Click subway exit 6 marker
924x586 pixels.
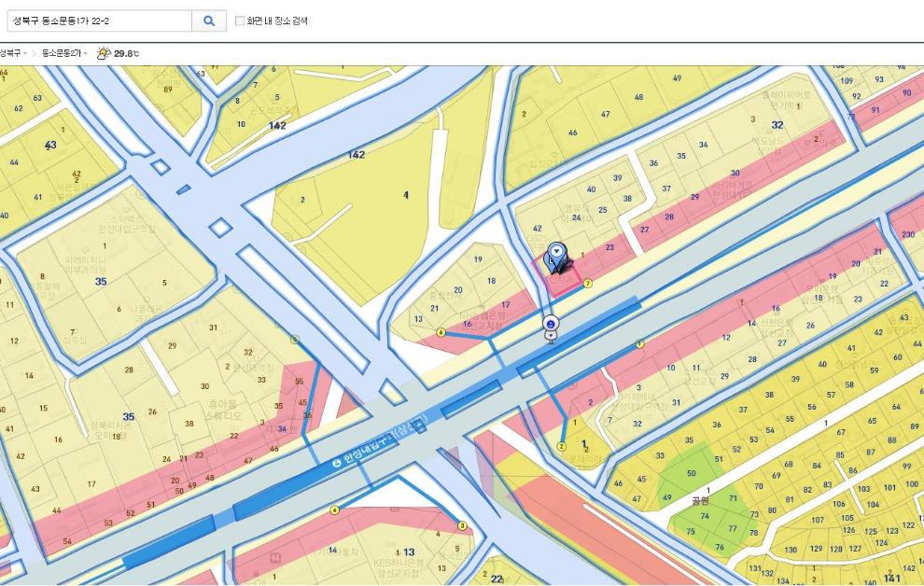click(441, 331)
